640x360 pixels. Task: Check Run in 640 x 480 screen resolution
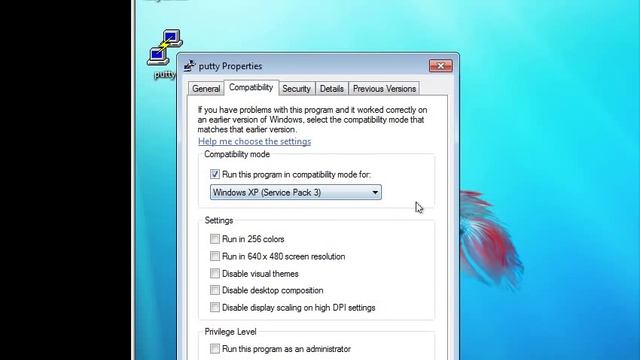[215, 256]
